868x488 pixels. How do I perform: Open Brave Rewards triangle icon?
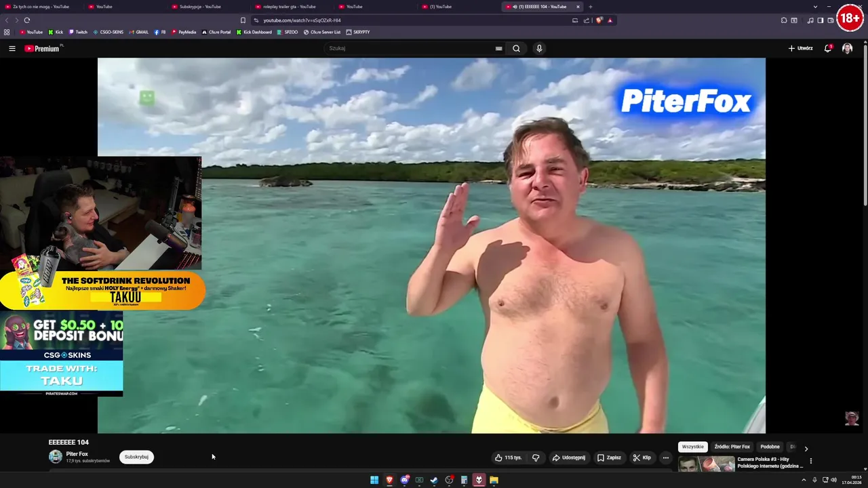(610, 20)
